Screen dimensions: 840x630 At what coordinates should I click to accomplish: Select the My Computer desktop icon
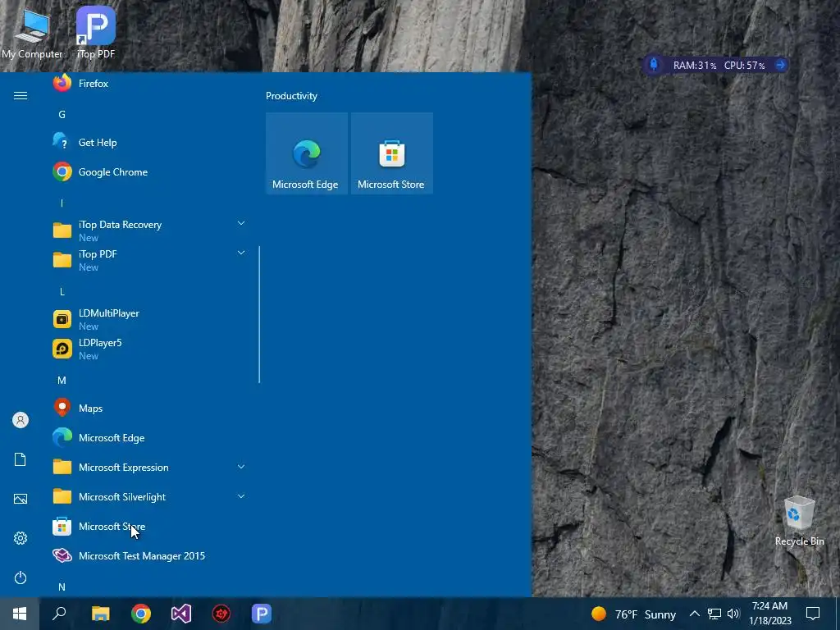32,33
